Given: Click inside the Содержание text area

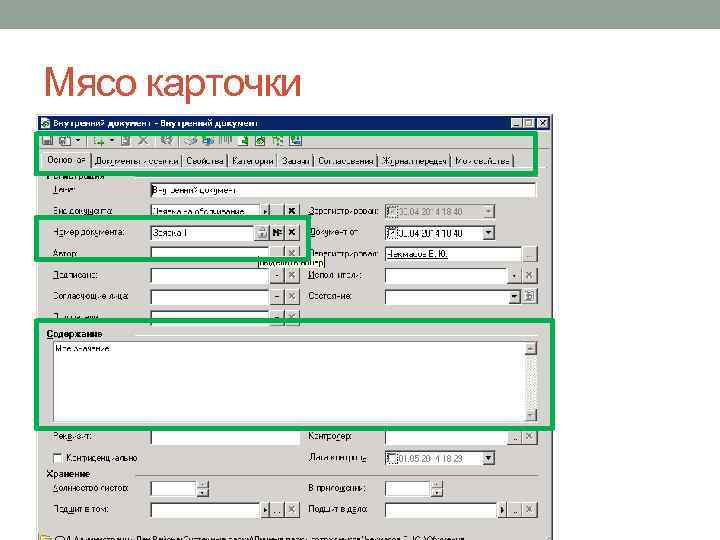Looking at the screenshot, I should coord(289,381).
